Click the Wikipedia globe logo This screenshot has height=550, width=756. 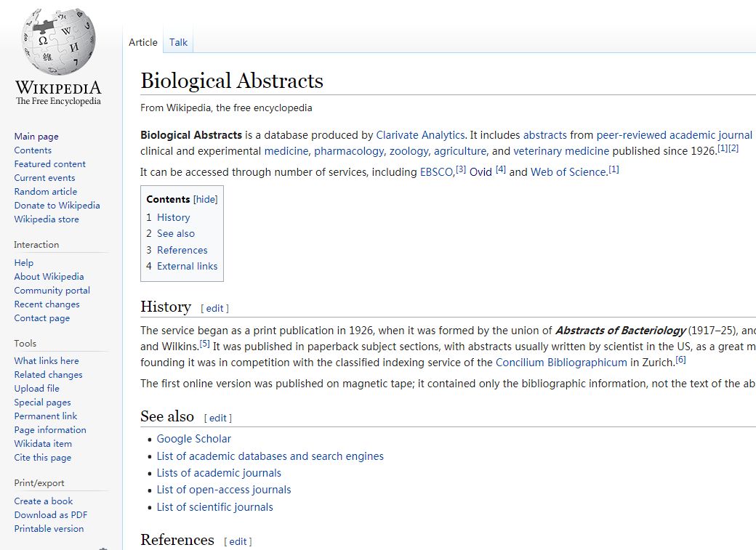point(58,42)
